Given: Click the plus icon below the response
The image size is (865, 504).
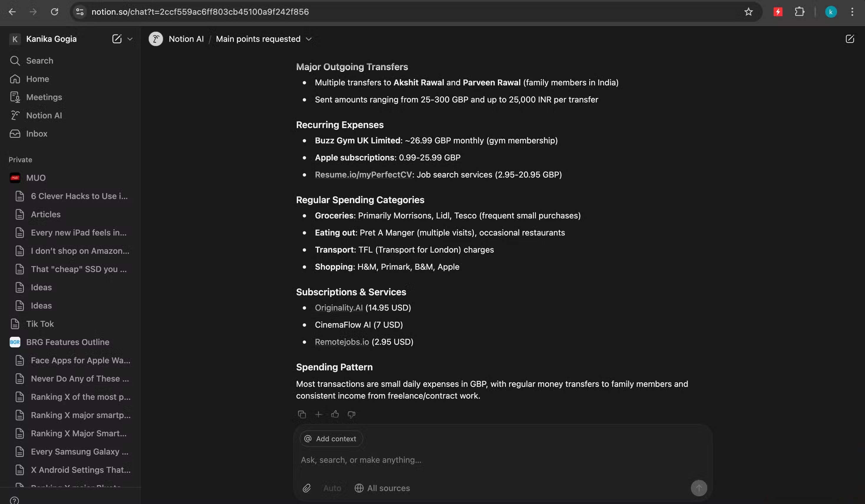Looking at the screenshot, I should pos(318,415).
